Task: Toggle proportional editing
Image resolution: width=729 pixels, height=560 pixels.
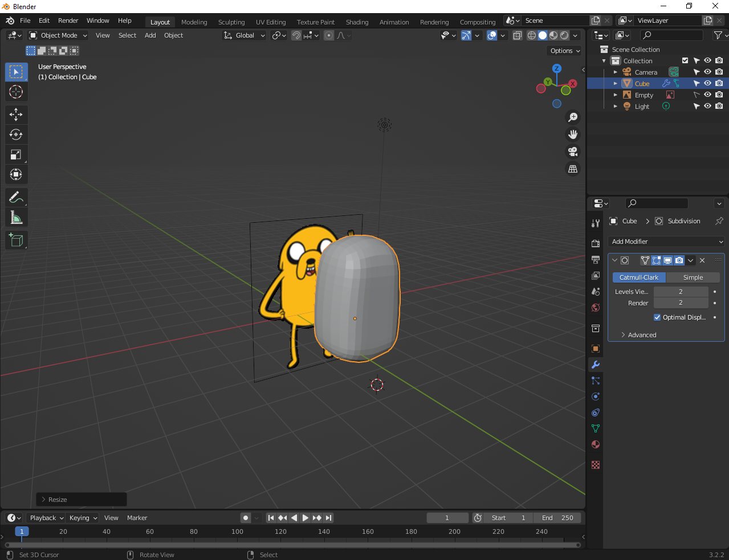Action: [329, 35]
